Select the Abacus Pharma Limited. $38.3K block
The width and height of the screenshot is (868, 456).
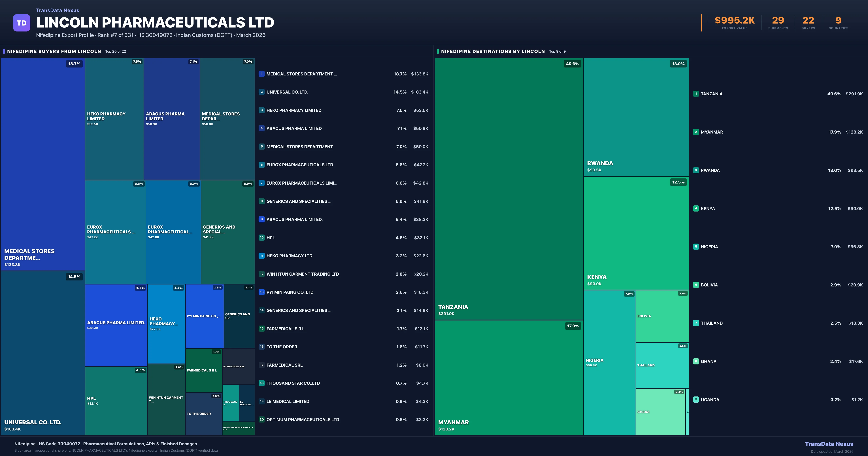tap(116, 325)
